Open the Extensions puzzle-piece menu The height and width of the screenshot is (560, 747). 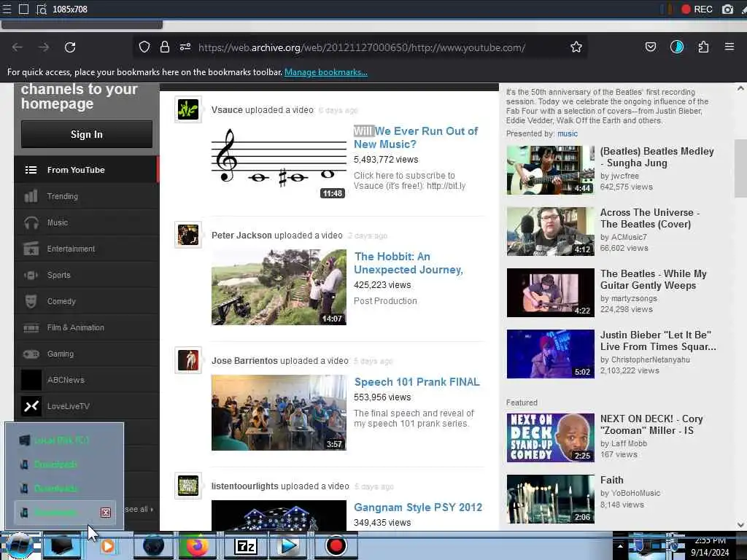[703, 47]
